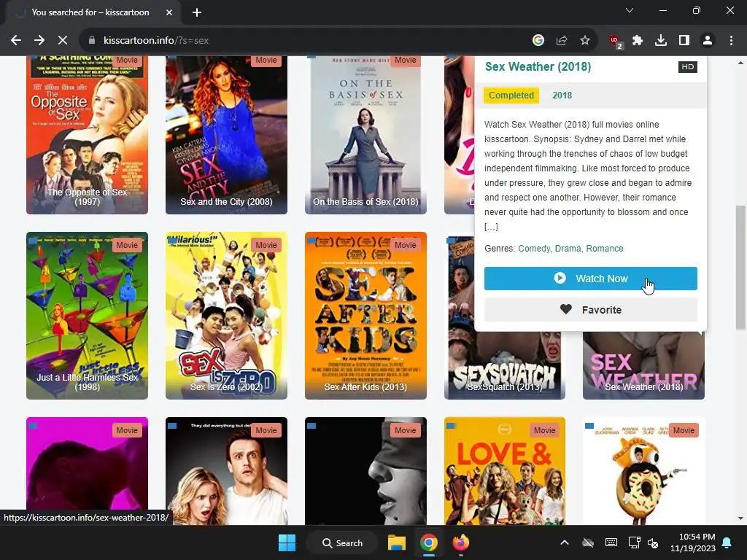
Task: Open the taskbar Search box
Action: 343,542
